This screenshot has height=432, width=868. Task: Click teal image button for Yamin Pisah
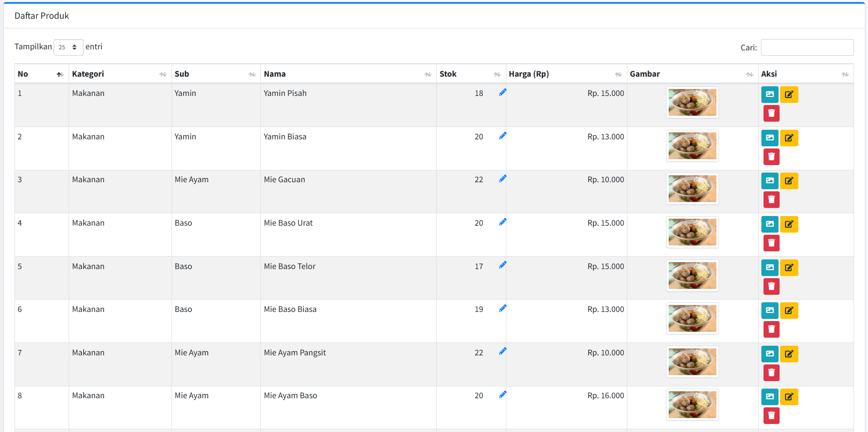[769, 94]
